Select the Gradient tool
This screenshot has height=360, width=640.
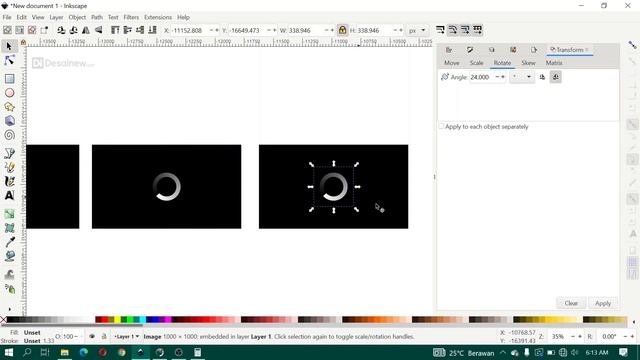point(9,213)
